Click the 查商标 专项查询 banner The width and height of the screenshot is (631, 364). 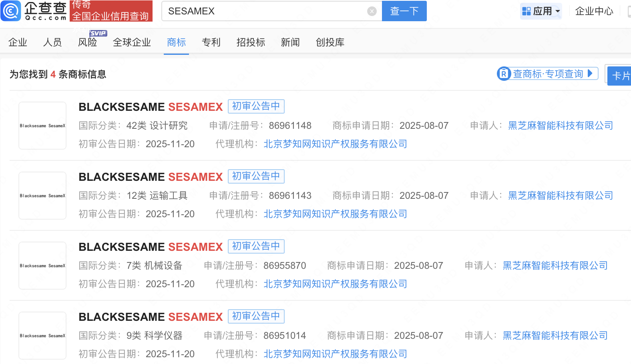(x=547, y=74)
